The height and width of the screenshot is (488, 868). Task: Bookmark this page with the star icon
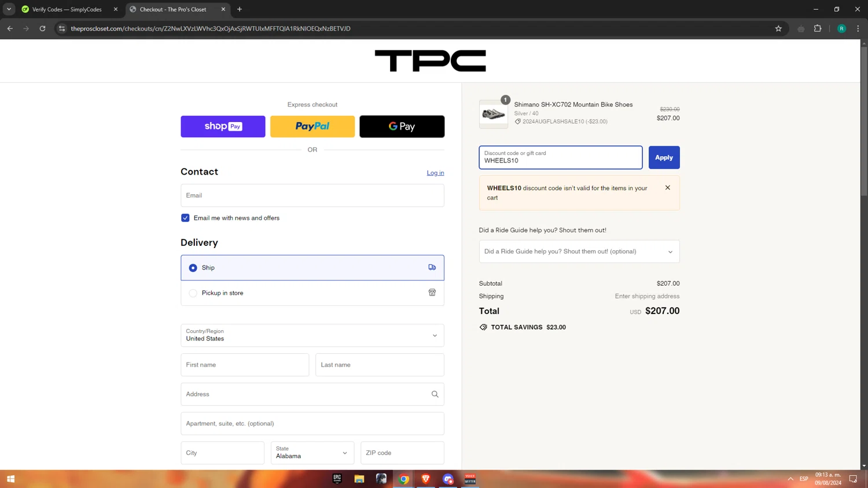pyautogui.click(x=778, y=28)
